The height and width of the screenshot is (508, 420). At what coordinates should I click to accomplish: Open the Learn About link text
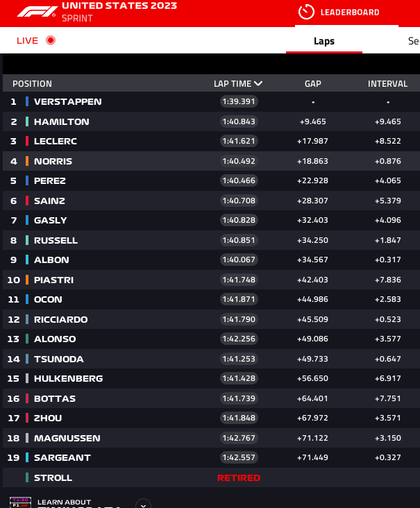(64, 502)
